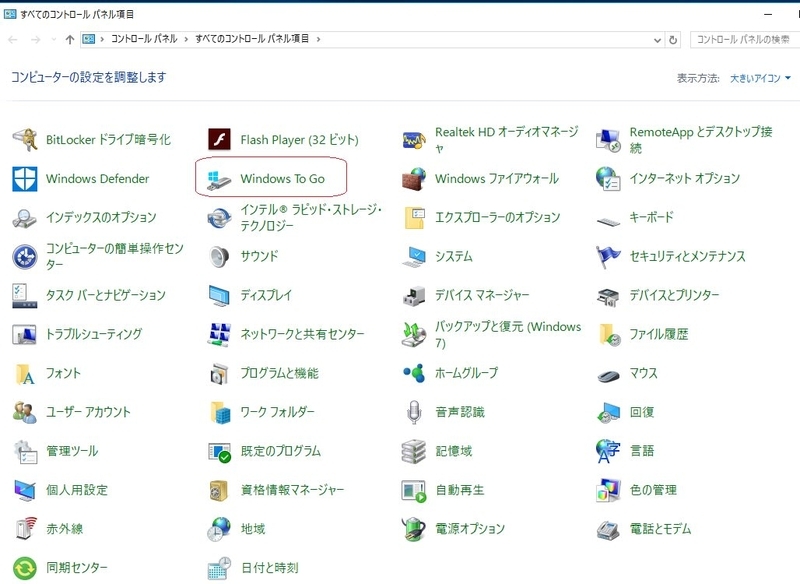Open ディスプレイ monitor icon
The height and width of the screenshot is (584, 800).
219,295
